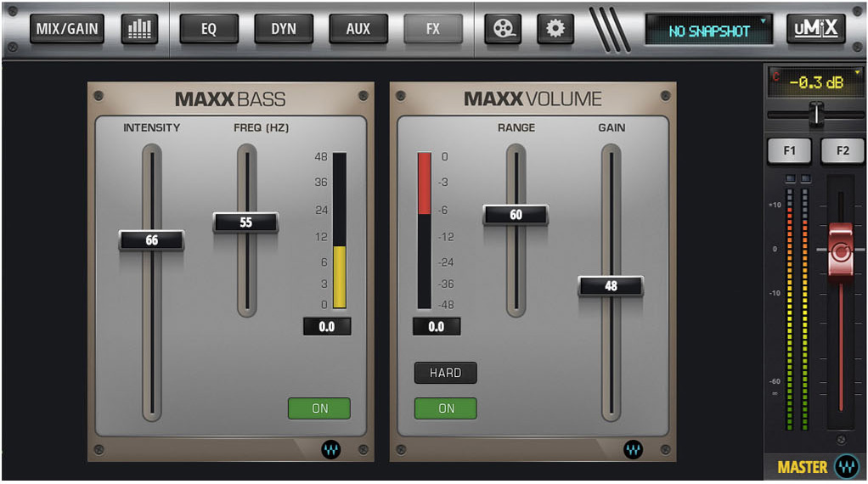Click the Waves logo on MaxxVolume panel
Screen dimensions: 868x484
click(x=634, y=449)
